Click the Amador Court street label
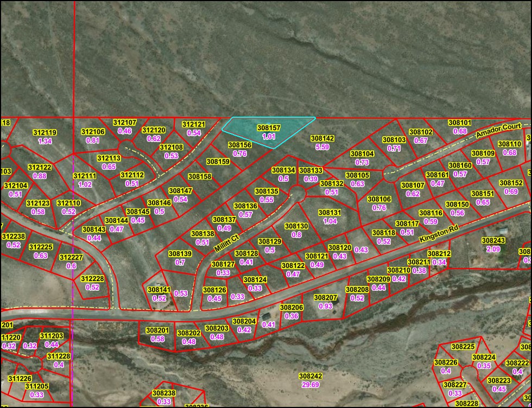Screen dimensions: 532x408 coord(498,131)
